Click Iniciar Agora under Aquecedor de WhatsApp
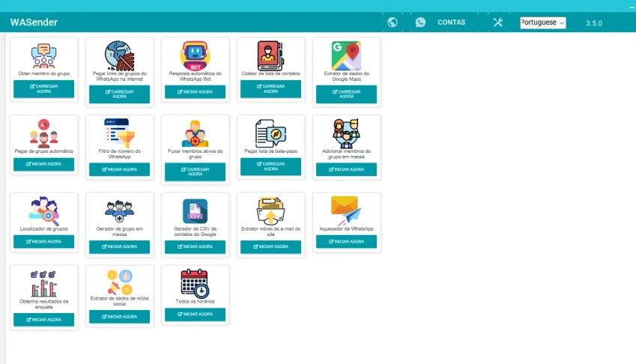The height and width of the screenshot is (364, 636). coord(346,242)
